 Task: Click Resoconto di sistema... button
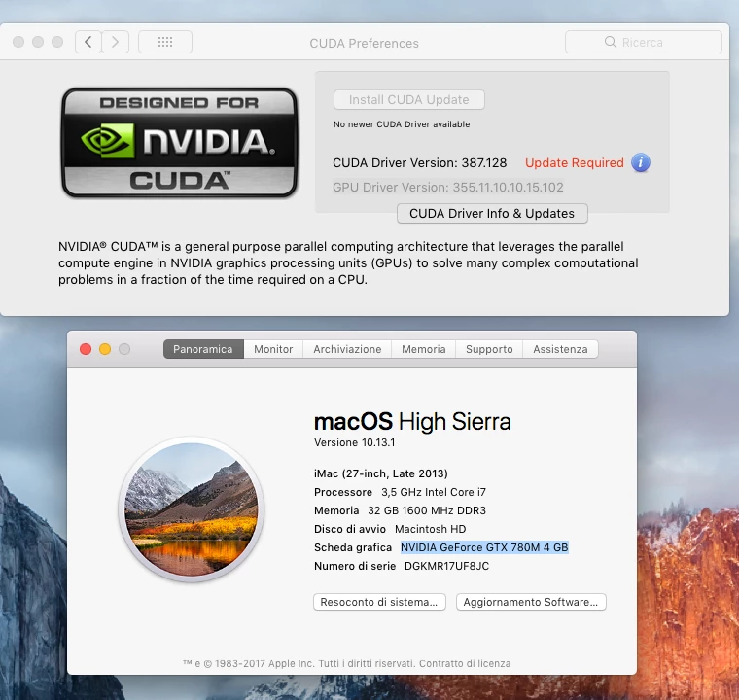pos(379,602)
